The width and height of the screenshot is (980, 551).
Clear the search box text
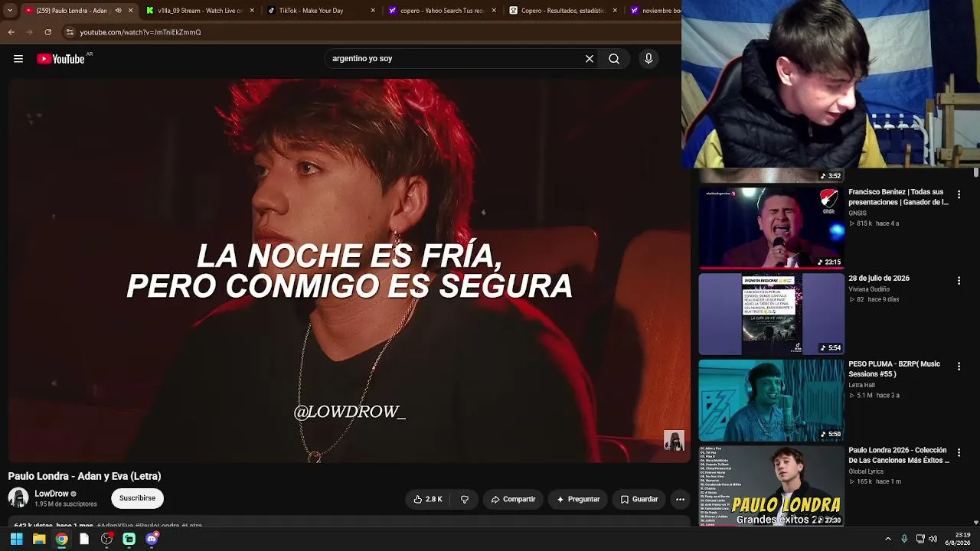point(590,59)
